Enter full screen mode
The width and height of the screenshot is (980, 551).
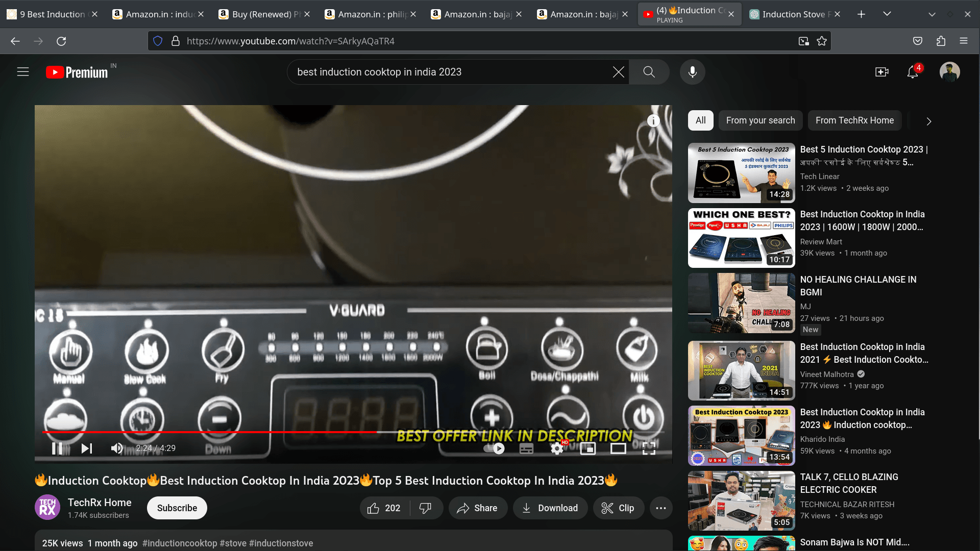pyautogui.click(x=649, y=448)
